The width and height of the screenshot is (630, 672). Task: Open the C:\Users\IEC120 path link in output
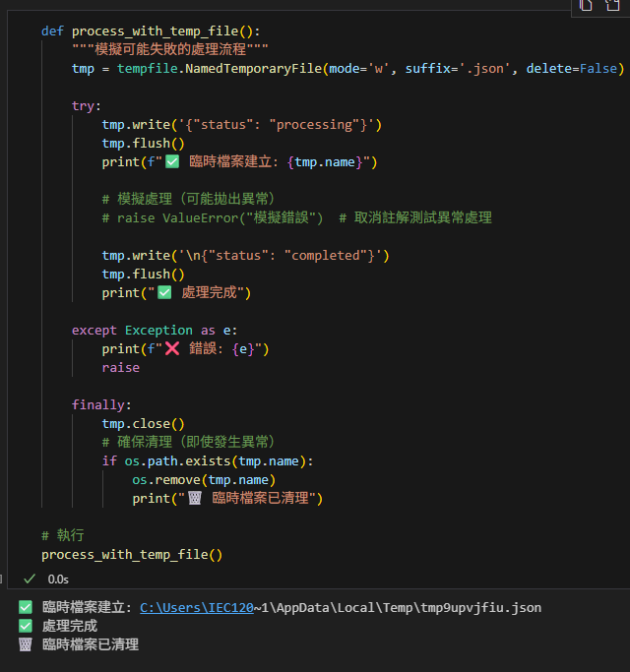(x=197, y=607)
